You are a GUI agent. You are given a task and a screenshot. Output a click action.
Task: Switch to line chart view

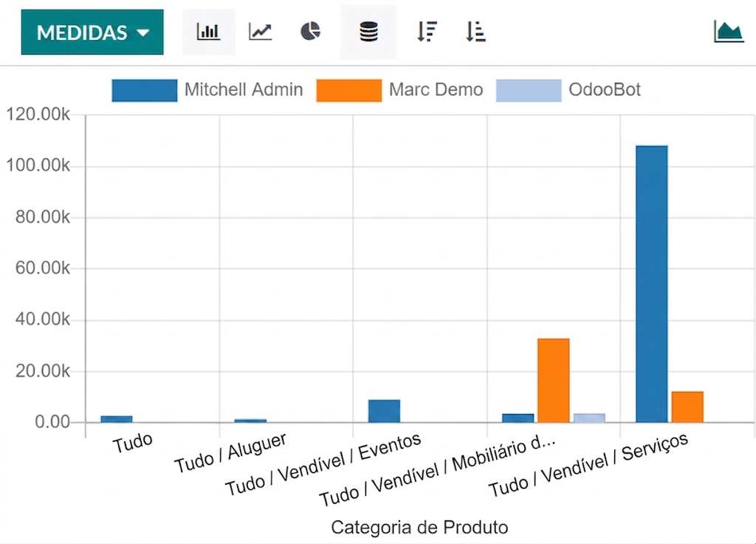coord(260,32)
